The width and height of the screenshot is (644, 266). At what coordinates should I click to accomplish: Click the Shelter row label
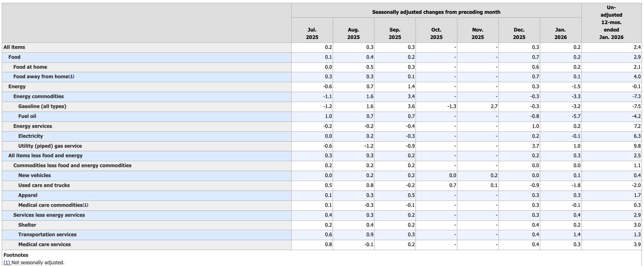27,225
